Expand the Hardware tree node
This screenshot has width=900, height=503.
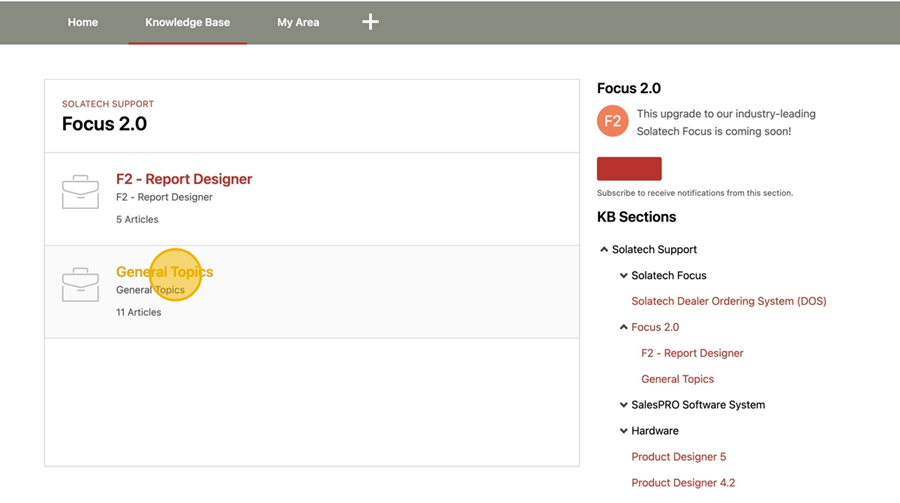coord(623,431)
